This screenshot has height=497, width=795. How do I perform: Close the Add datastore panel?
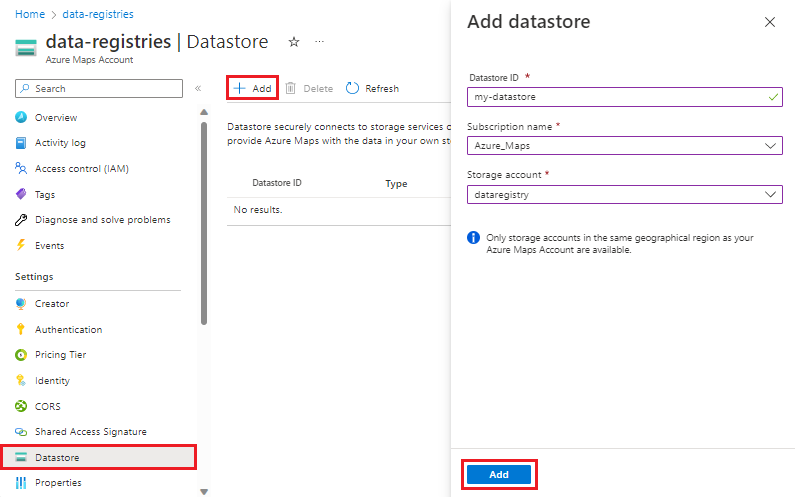coord(770,22)
